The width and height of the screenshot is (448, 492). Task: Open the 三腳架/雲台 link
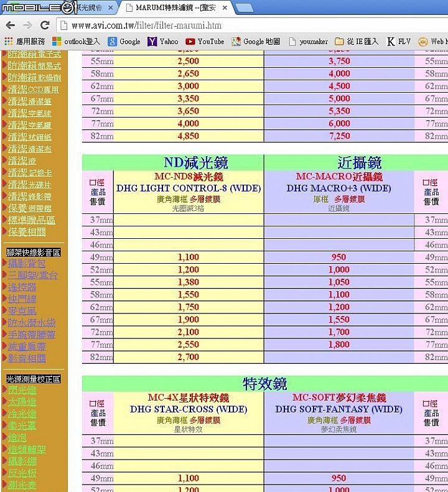32,275
